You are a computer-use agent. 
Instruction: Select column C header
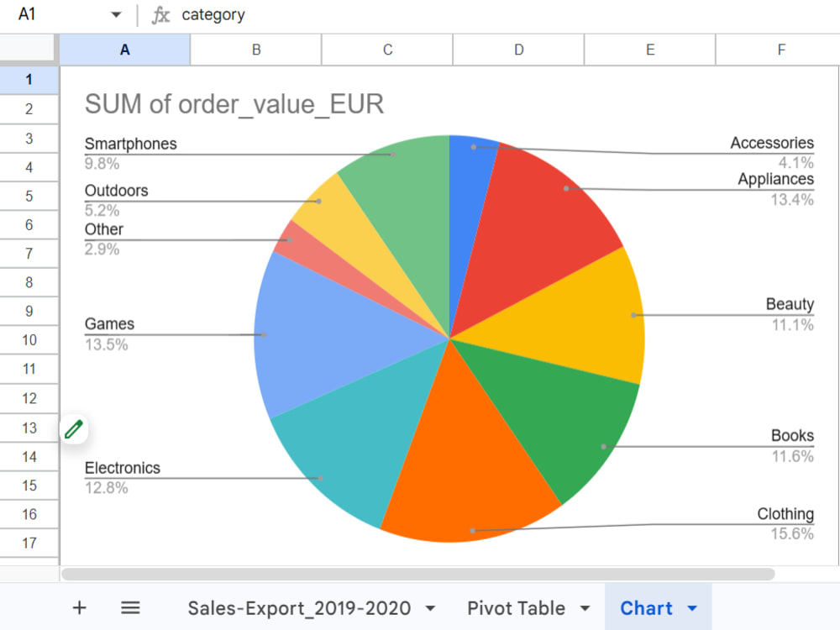(x=388, y=50)
